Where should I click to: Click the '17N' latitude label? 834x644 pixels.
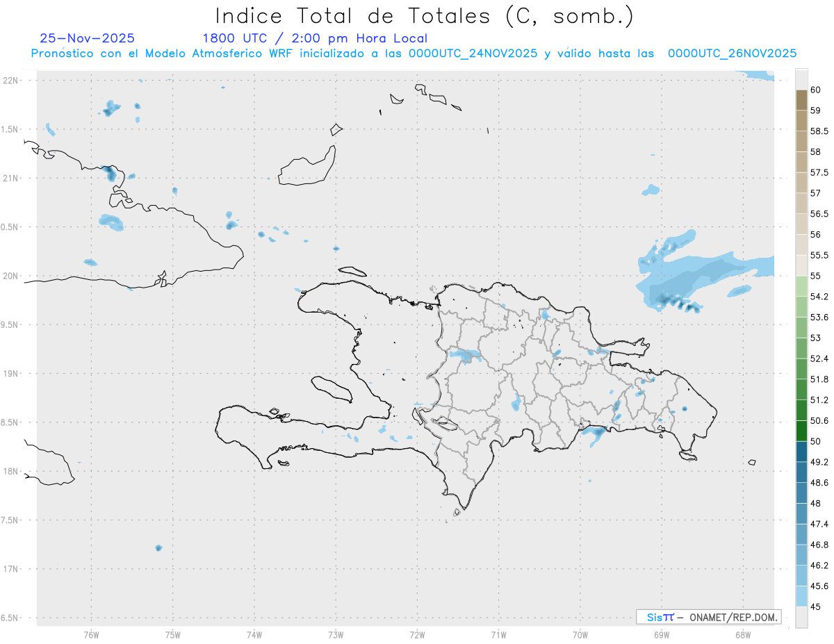[11, 569]
